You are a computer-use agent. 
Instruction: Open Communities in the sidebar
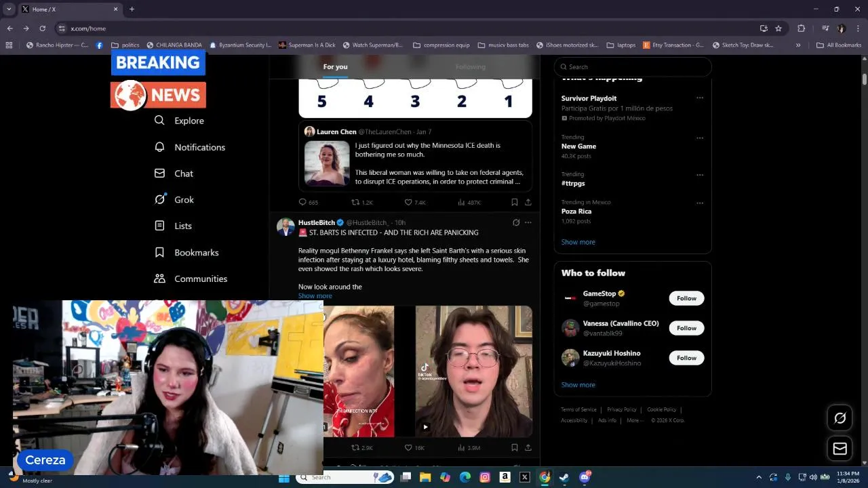[x=191, y=279]
